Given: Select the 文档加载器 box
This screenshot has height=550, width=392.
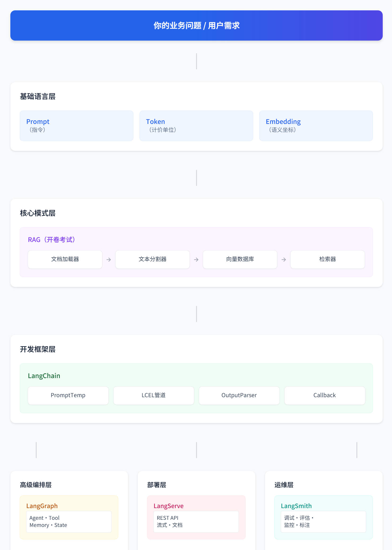Looking at the screenshot, I should pos(65,259).
